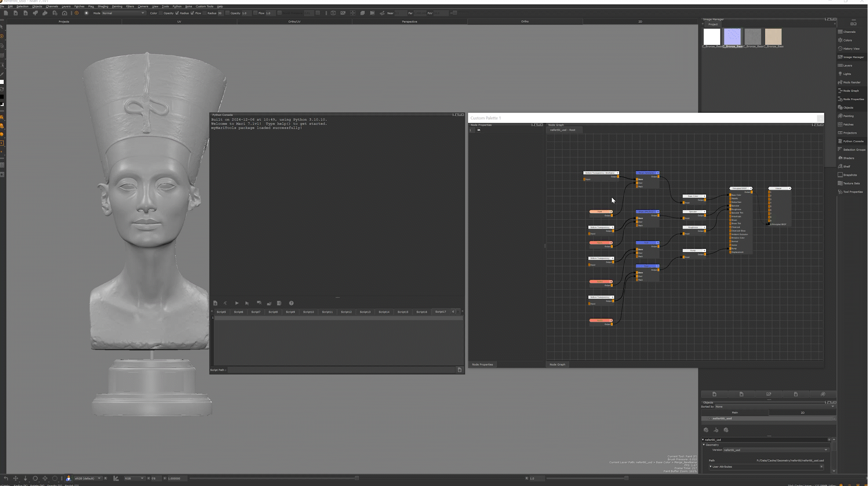Collapse the Geometry section

[704, 445]
